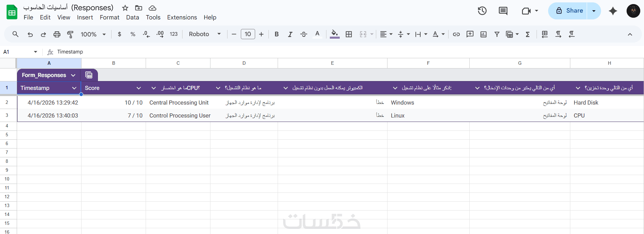The image size is (644, 234).
Task: Open the comments panel icon
Action: pos(503,11)
